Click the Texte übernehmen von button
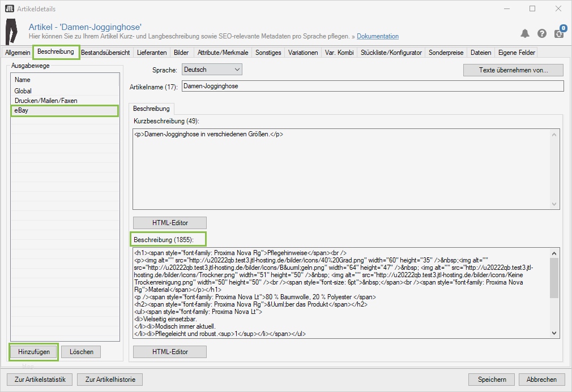Image resolution: width=572 pixels, height=392 pixels. coord(513,70)
